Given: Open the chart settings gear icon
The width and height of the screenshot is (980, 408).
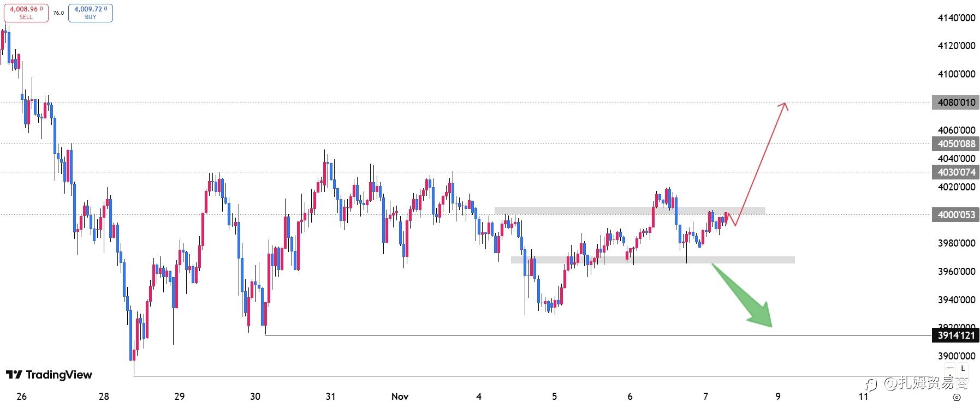Looking at the screenshot, I should coord(957,397).
